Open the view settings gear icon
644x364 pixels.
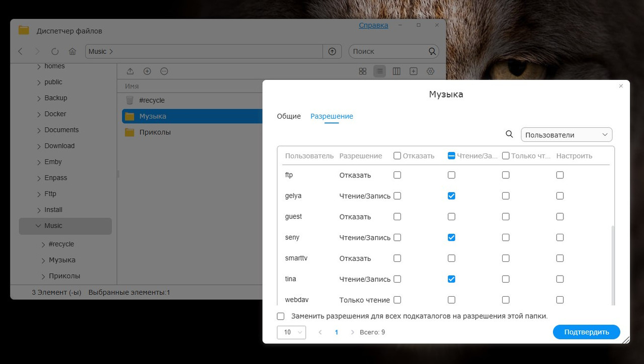430,71
